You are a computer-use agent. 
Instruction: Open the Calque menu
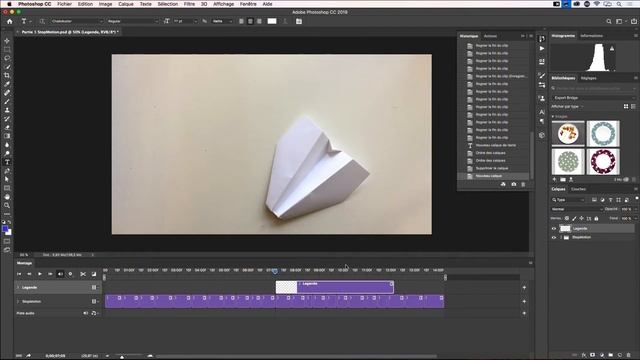[x=126, y=4]
